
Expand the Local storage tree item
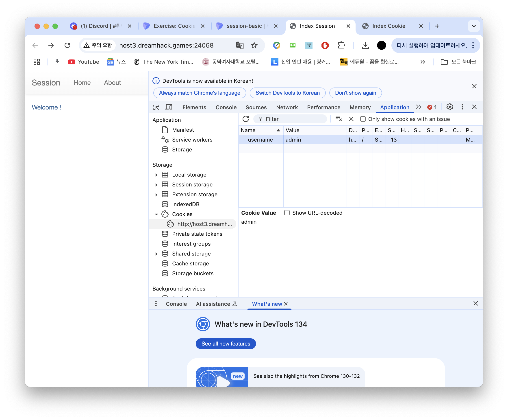(x=156, y=175)
